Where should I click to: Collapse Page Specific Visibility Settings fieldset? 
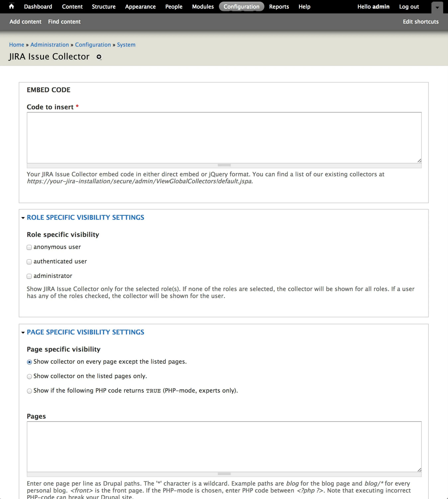[85, 332]
